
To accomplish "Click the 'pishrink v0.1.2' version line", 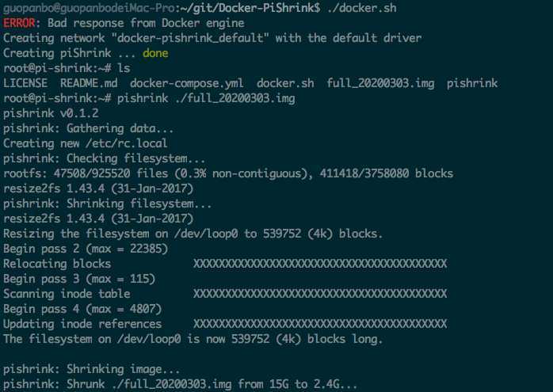I will (x=51, y=113).
